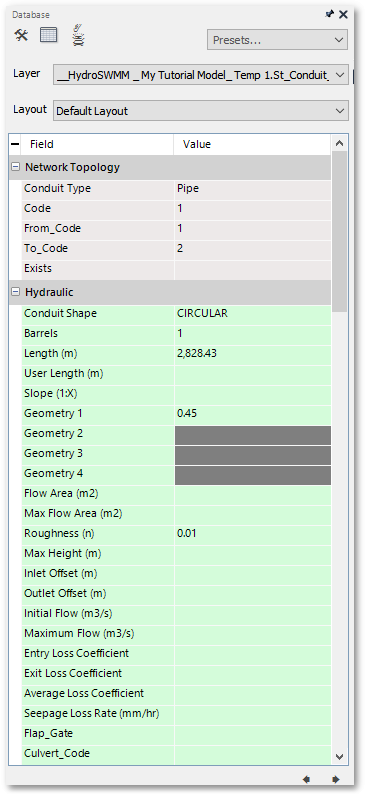Image resolution: width=366 pixels, height=797 pixels.
Task: Click the Inlet Offset (m) field label
Action: 60,573
